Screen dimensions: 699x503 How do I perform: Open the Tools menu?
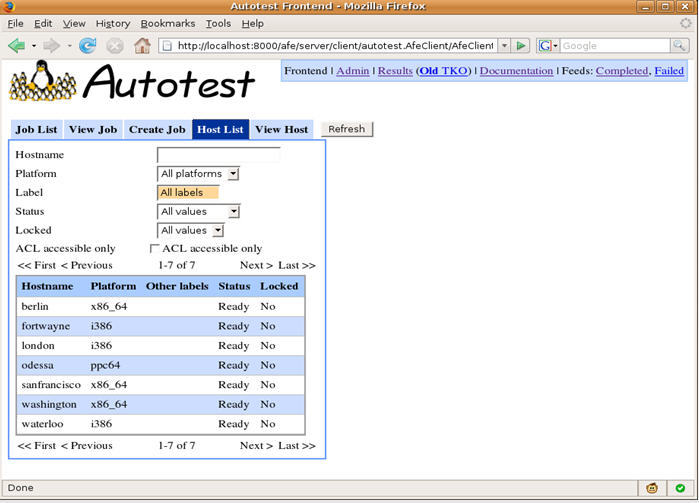point(218,24)
